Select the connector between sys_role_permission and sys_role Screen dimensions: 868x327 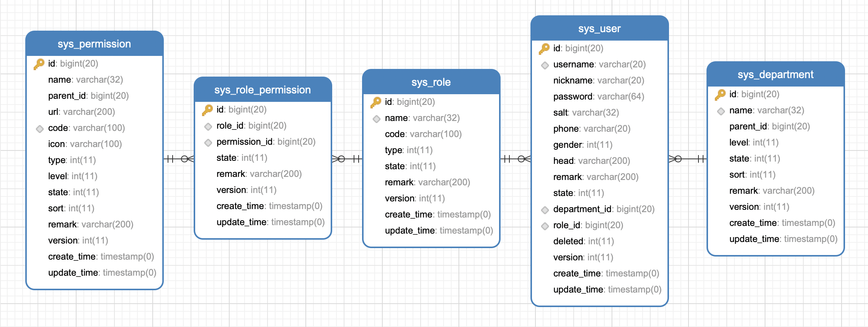(x=347, y=159)
